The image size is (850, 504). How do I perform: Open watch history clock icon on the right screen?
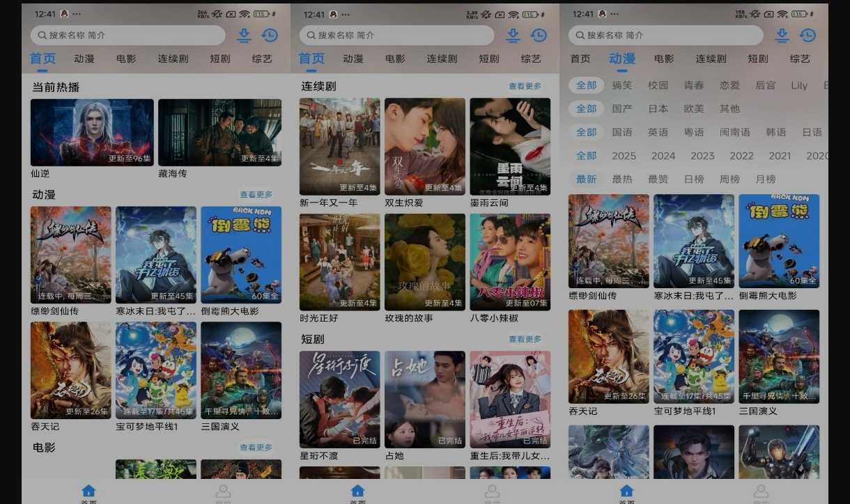(807, 36)
